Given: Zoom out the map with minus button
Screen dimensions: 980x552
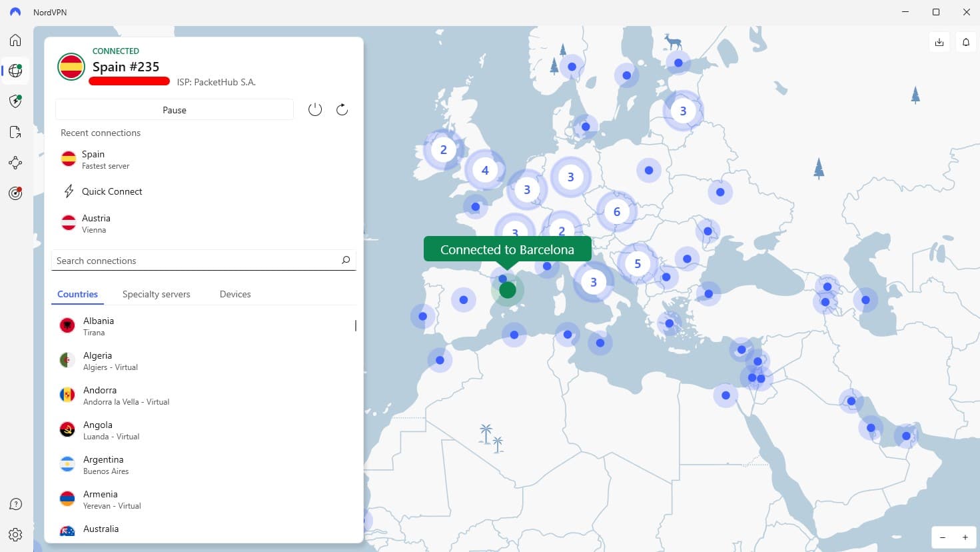Looking at the screenshot, I should (943, 537).
